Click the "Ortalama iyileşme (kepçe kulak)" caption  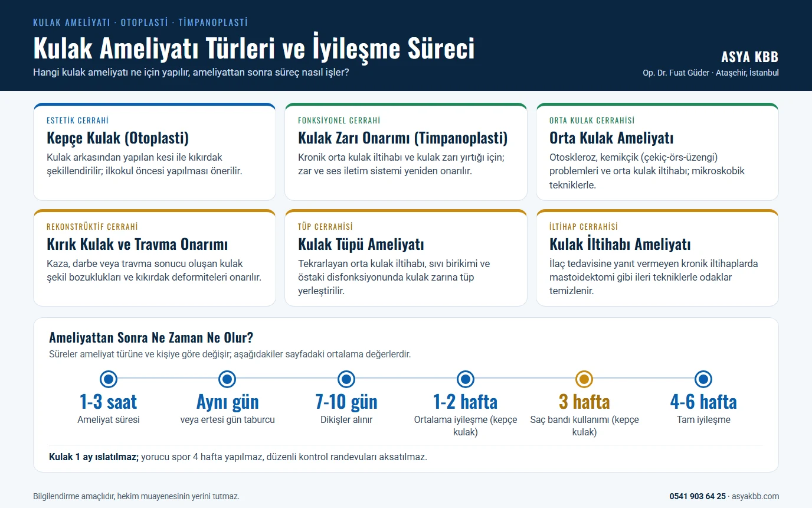[x=466, y=426]
